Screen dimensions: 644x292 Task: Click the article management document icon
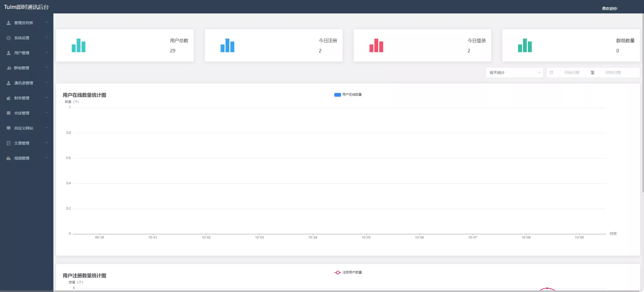click(9, 143)
